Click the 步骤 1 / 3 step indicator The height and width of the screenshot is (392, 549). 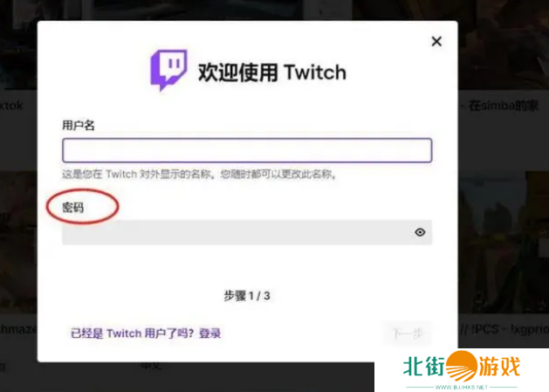point(247,296)
